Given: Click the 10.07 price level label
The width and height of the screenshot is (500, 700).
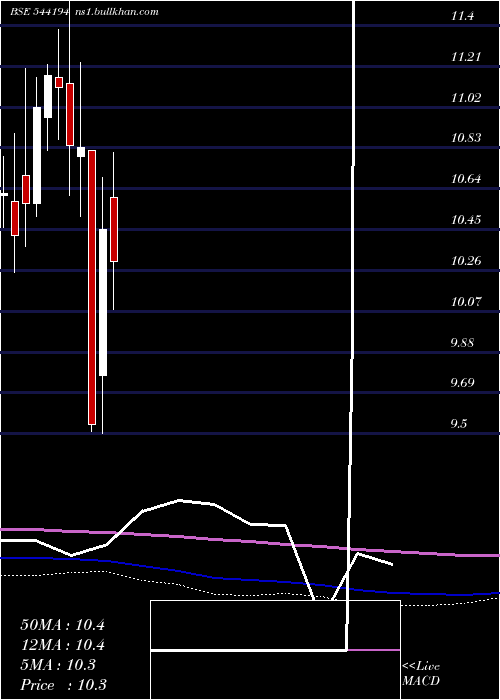Looking at the screenshot, I should (x=466, y=302).
